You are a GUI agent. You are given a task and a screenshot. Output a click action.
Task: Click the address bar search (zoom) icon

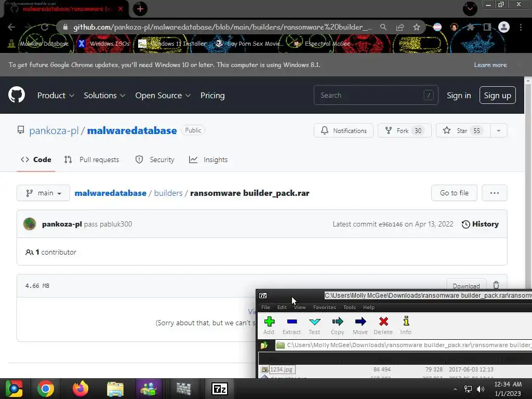383,27
